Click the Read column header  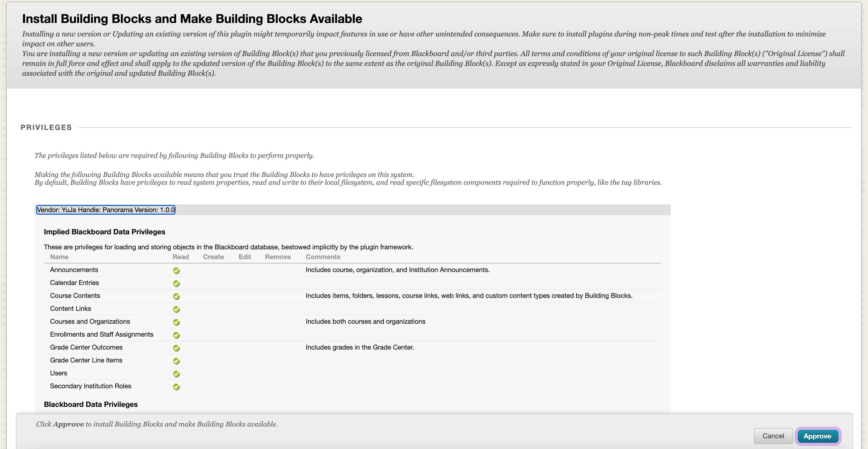[x=181, y=257]
